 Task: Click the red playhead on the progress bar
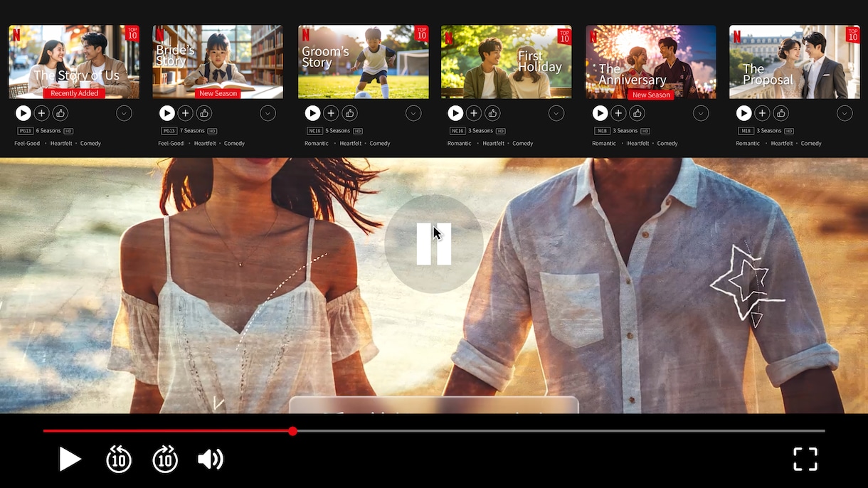coord(292,431)
